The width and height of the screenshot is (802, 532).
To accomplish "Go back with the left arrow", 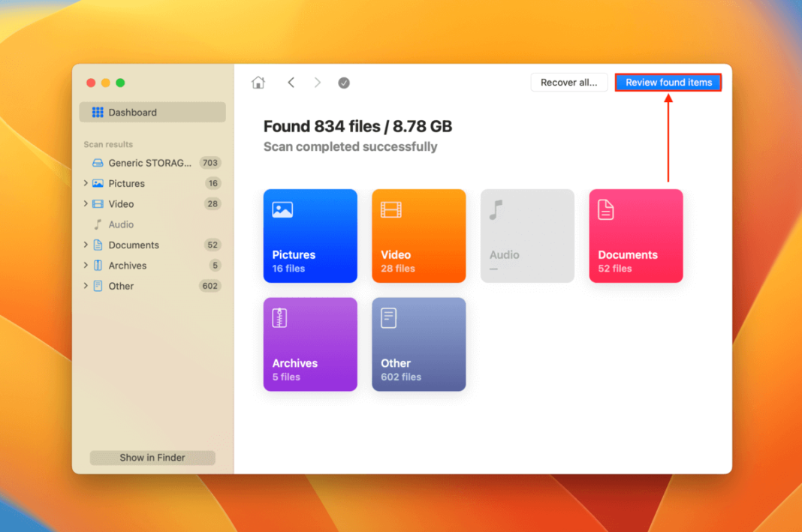I will [291, 83].
